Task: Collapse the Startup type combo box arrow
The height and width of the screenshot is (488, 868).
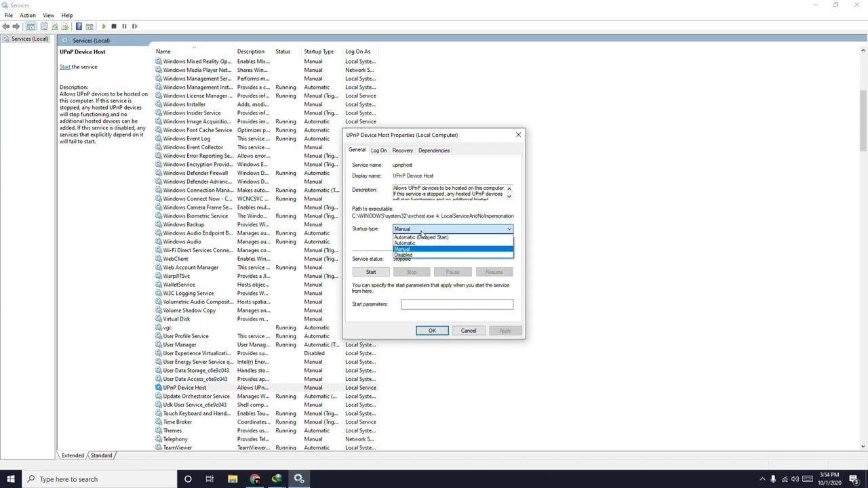Action: [x=509, y=229]
